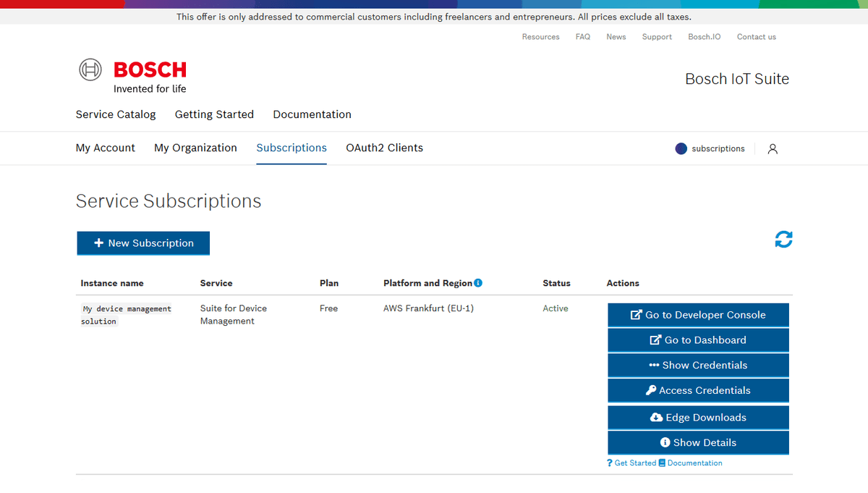Show Credentials for the subscription
Screen dimensions: 868x493
coord(698,366)
